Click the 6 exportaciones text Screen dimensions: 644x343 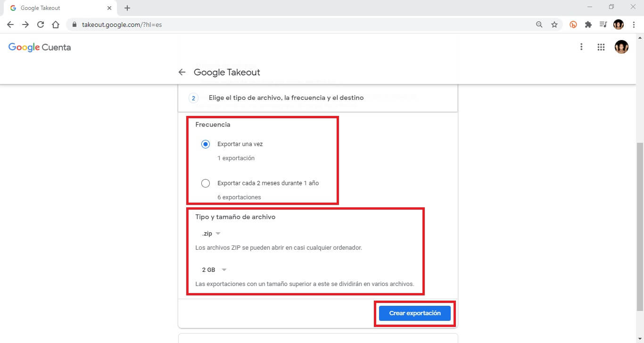pos(239,197)
